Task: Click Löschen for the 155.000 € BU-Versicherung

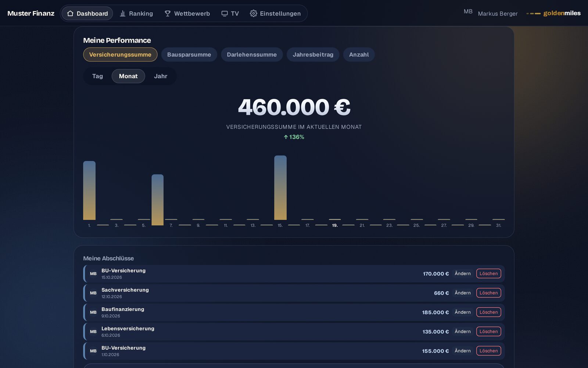Action: [x=489, y=351]
